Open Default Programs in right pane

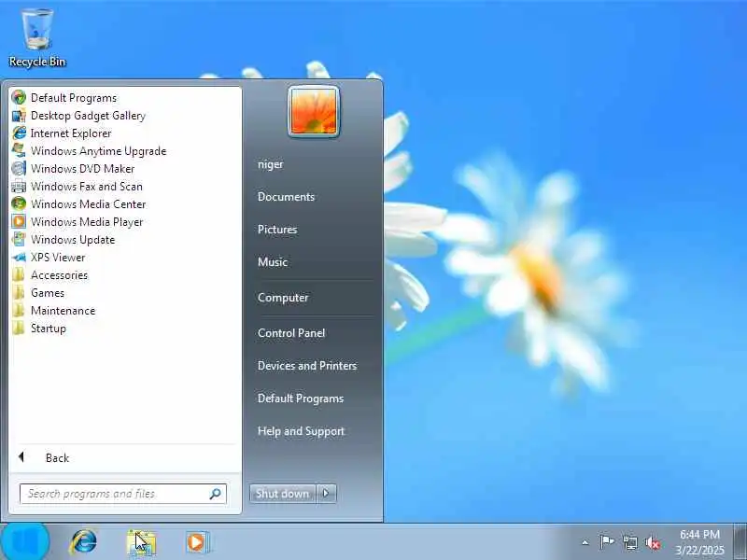[301, 399]
